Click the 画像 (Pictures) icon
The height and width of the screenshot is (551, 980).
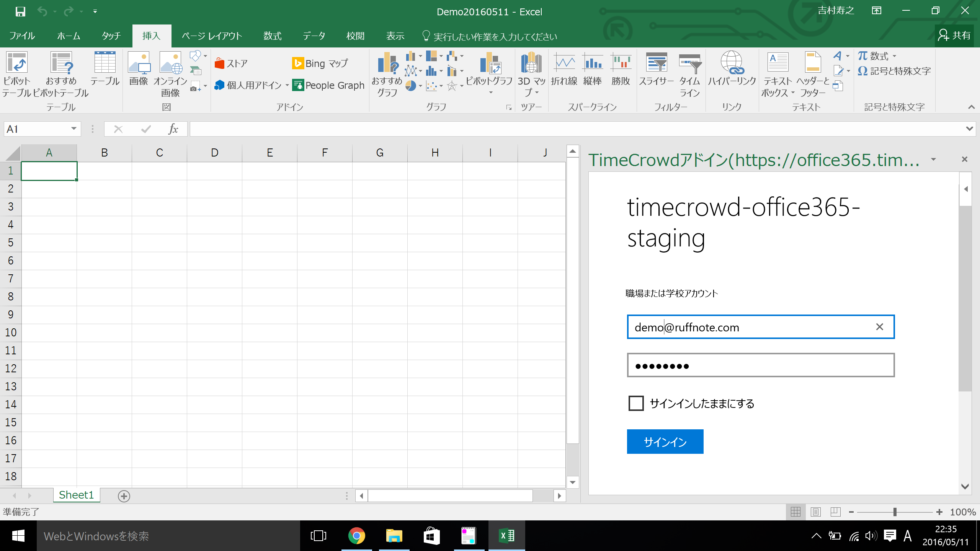pos(139,69)
